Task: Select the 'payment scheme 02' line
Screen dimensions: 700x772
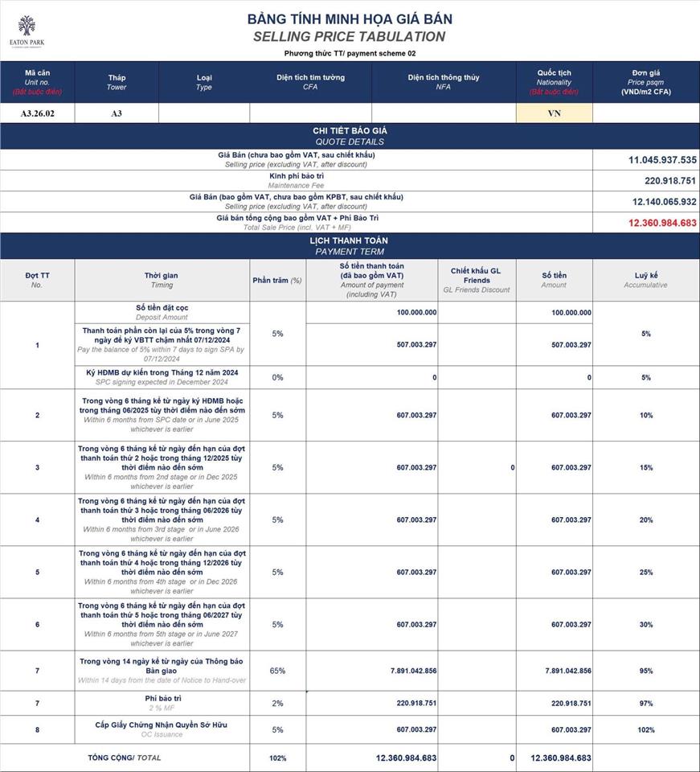Action: pyautogui.click(x=350, y=53)
